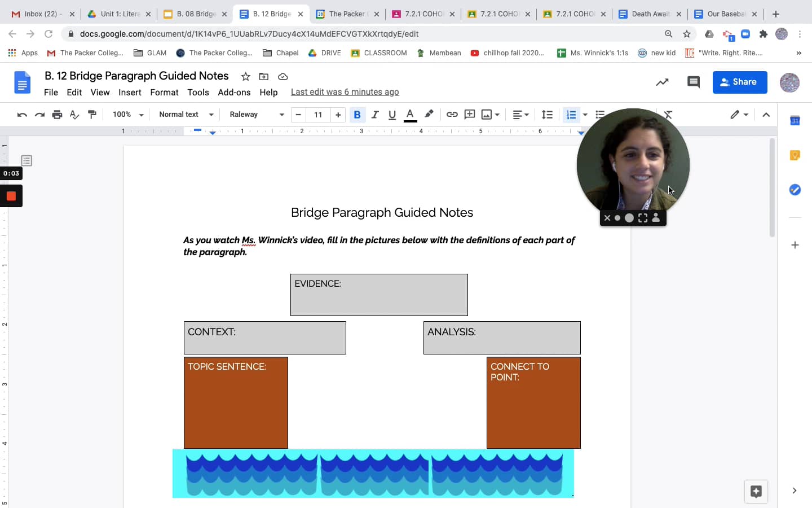
Task: Move document using the folder icon
Action: [263, 76]
